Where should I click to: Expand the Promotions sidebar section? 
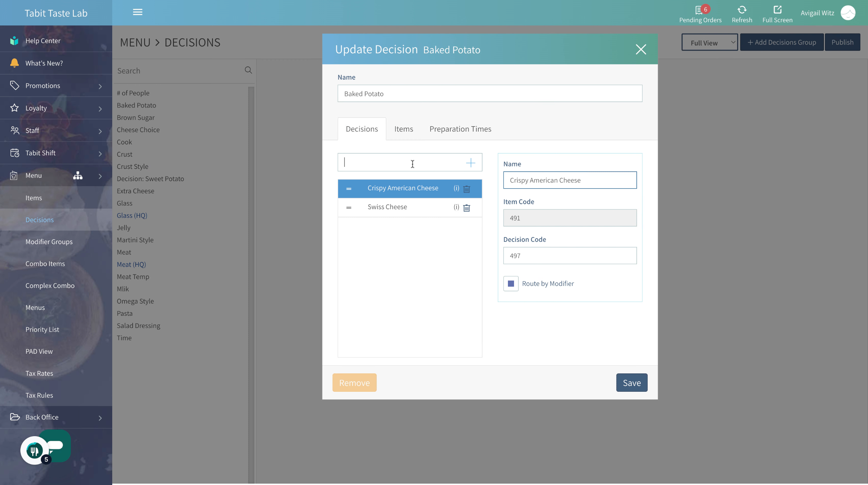tap(56, 86)
